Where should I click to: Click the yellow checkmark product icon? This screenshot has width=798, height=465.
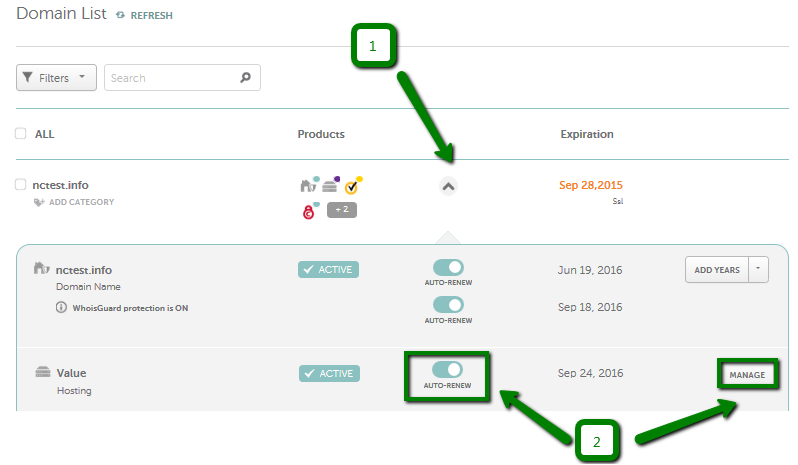point(352,186)
